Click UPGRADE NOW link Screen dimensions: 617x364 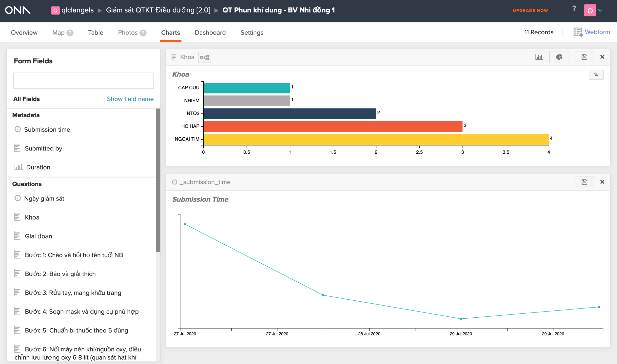[x=530, y=11]
